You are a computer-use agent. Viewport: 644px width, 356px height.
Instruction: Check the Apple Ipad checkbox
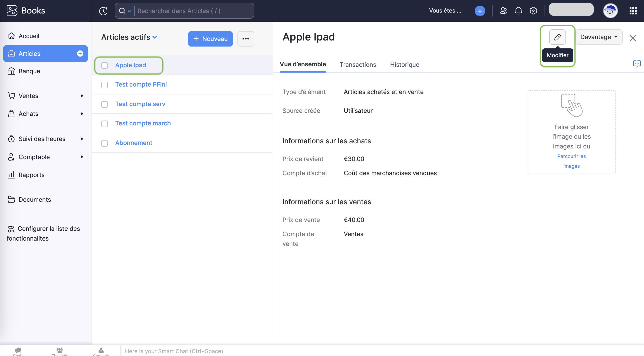(x=105, y=66)
